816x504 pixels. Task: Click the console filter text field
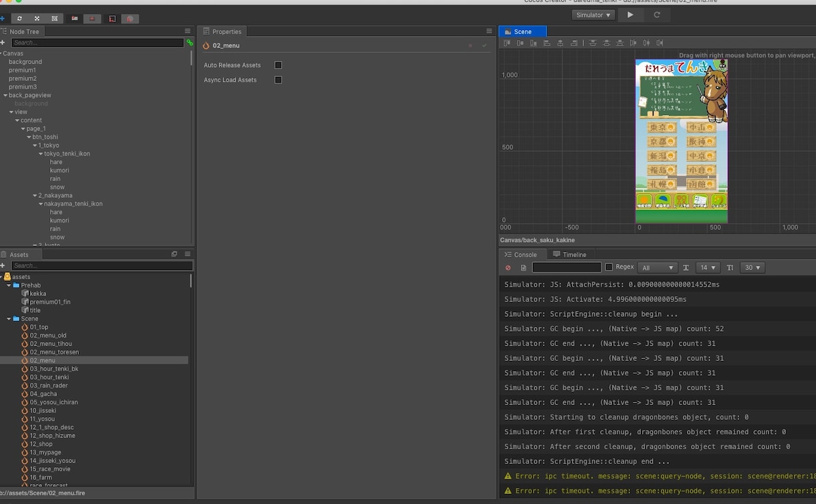click(x=567, y=267)
